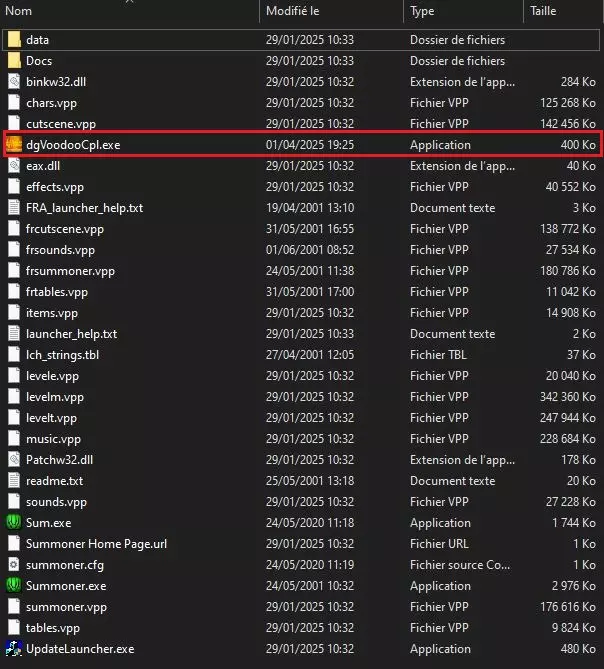Select the file named levelt.vpp

pos(52,418)
